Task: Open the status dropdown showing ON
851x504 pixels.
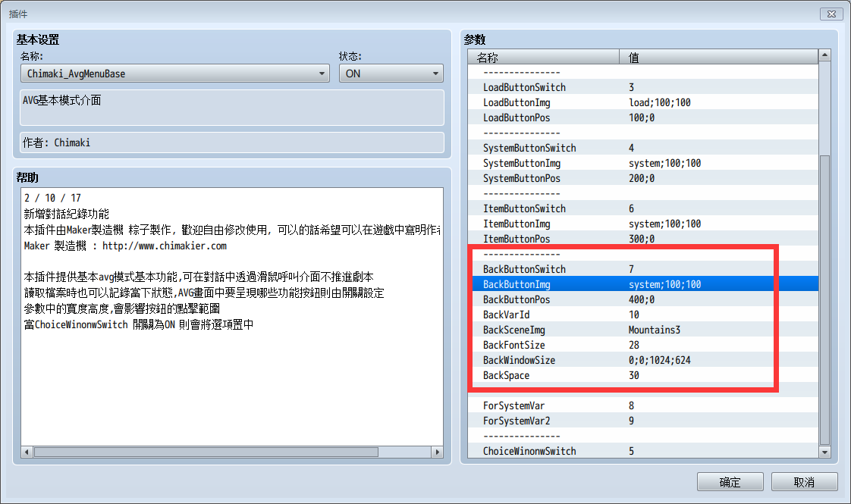Action: click(391, 74)
